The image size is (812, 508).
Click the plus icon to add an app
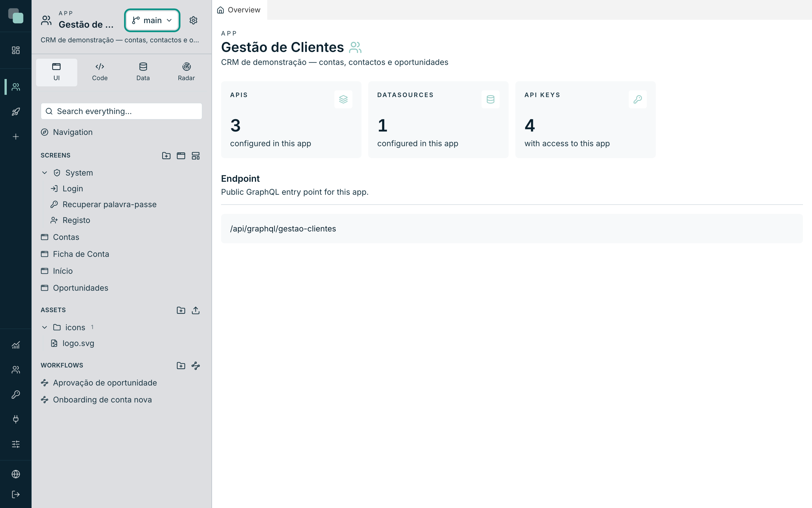point(16,137)
